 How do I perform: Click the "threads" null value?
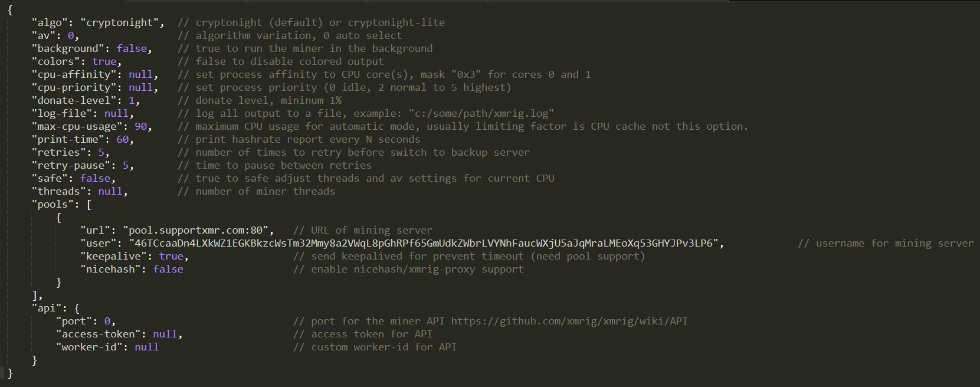(110, 191)
